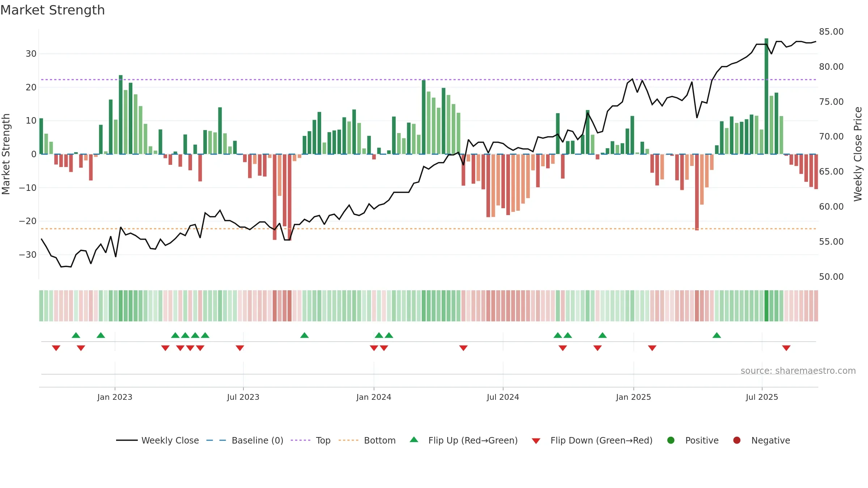Toggle the 'Baseline (0)' legend label
868x488 pixels.
[x=258, y=441]
